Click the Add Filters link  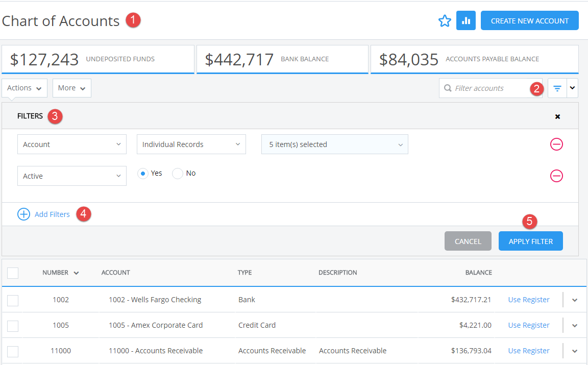(x=52, y=214)
